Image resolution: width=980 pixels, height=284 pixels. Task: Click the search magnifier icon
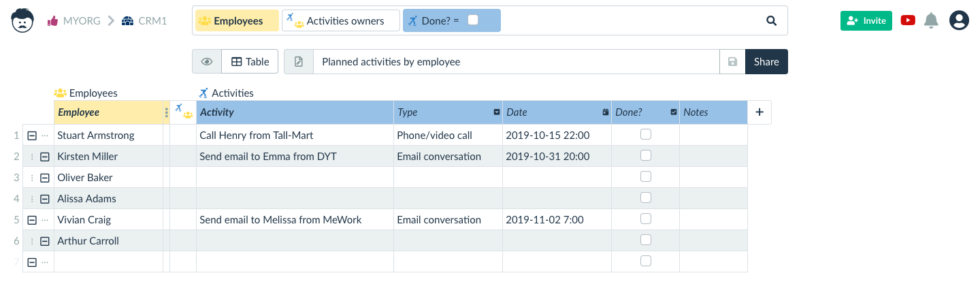tap(771, 21)
